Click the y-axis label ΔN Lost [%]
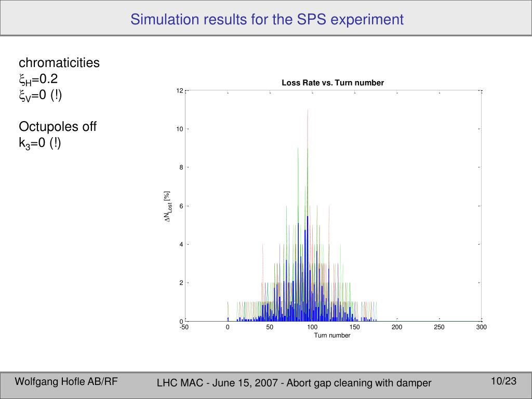 [167, 207]
